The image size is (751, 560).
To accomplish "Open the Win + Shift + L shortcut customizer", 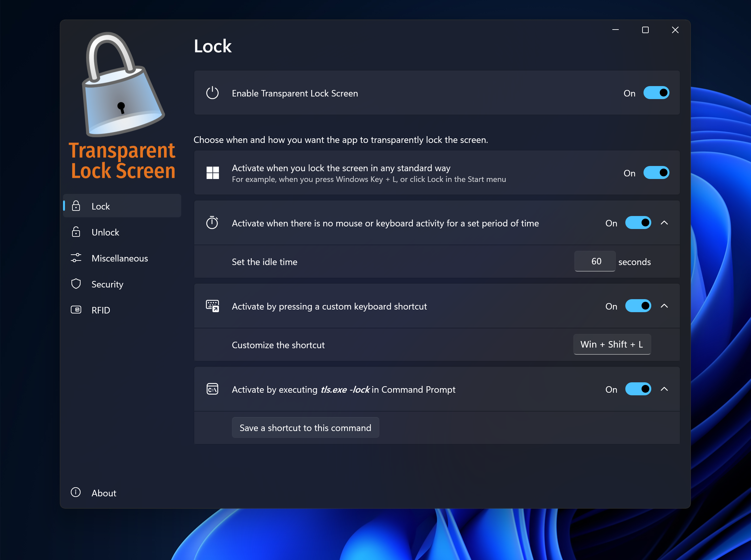I will 611,344.
